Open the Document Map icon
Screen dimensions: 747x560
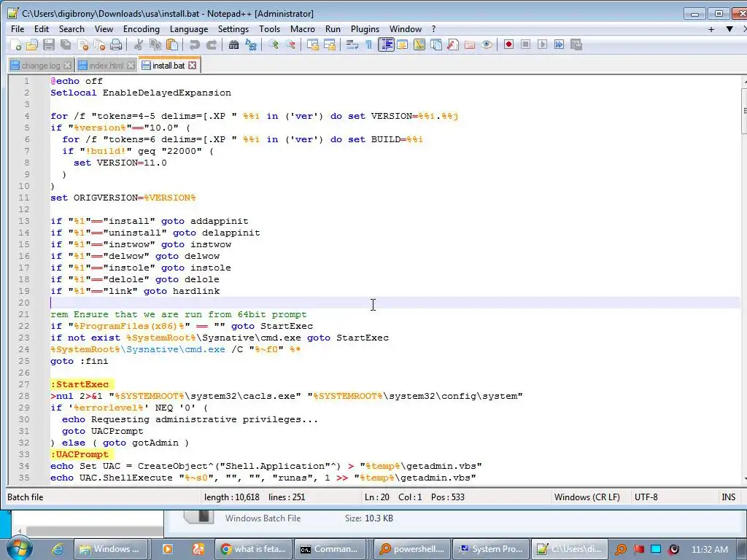point(419,44)
